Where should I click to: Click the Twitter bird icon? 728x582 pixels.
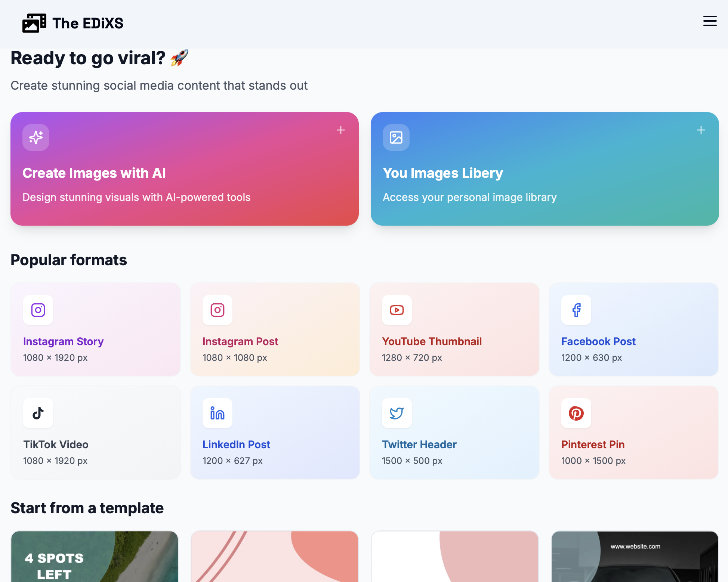[397, 413]
